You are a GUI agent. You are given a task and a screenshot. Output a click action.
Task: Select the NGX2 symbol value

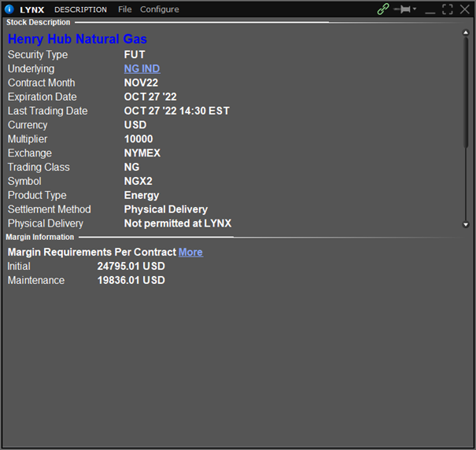tap(138, 181)
